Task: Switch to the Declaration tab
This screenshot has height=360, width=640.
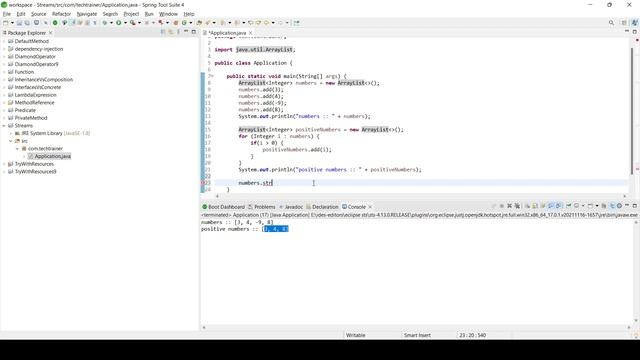Action: [322, 207]
